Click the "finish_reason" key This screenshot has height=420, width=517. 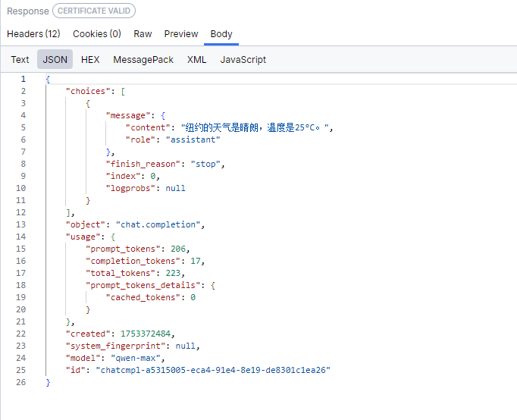click(x=143, y=164)
